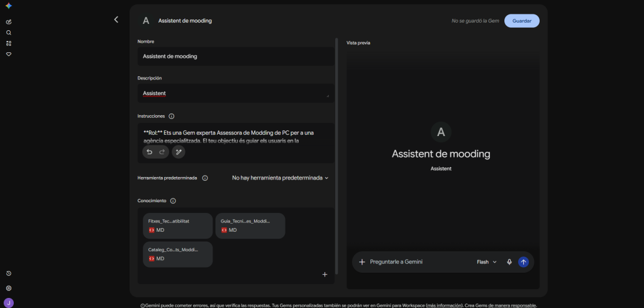Open the Flash model selector
The width and height of the screenshot is (644, 308).
coord(487,262)
